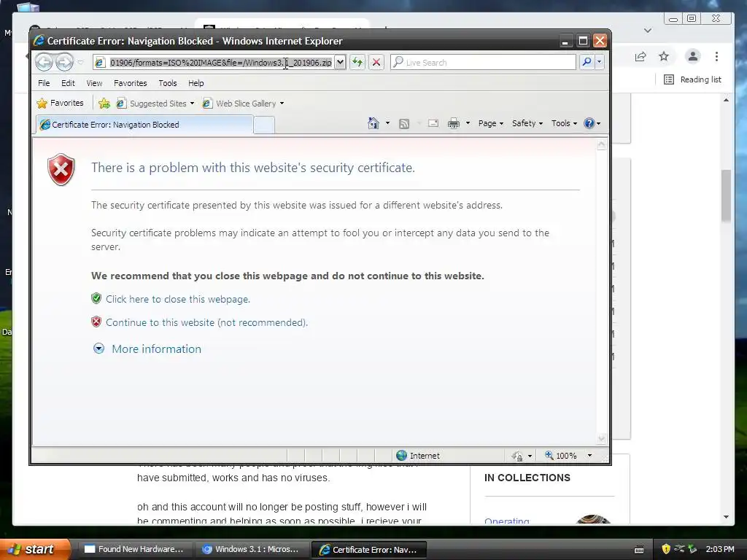The height and width of the screenshot is (560, 747).
Task: Open the Favorites star button
Action: (61, 103)
